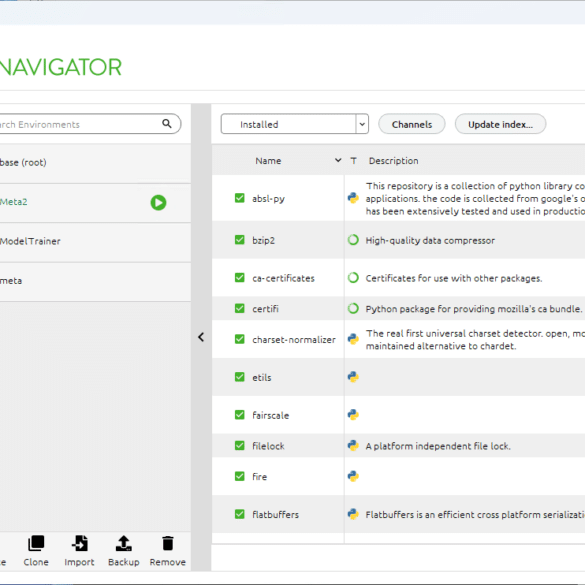Click the Python icon beside fairscale
The height and width of the screenshot is (585, 585).
coord(353,414)
